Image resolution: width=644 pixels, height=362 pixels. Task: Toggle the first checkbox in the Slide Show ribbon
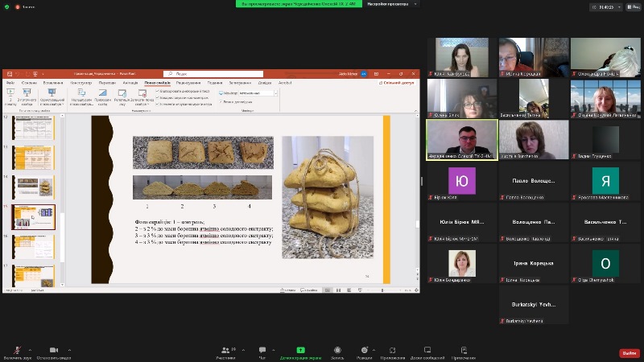pyautogui.click(x=157, y=91)
